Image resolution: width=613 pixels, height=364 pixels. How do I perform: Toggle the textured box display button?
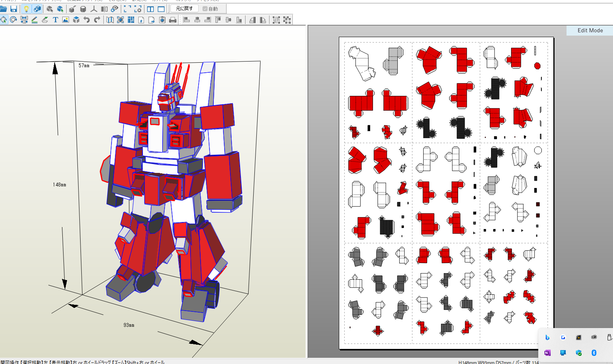(x=37, y=9)
